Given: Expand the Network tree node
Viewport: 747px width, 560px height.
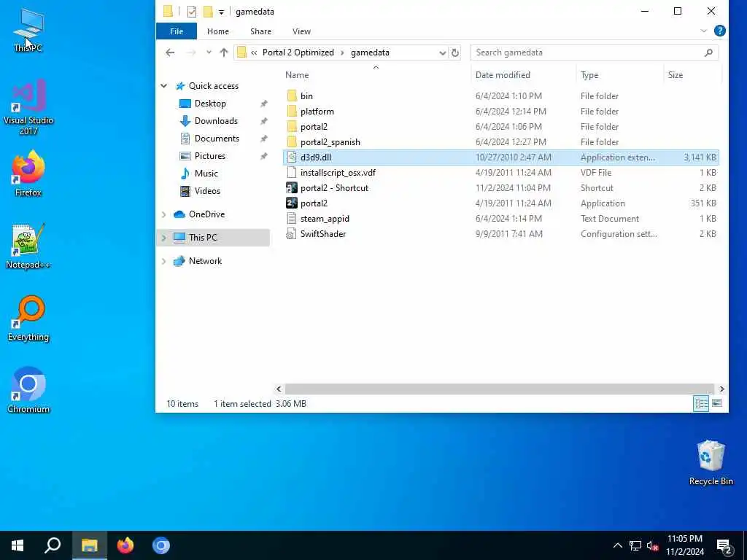Looking at the screenshot, I should [164, 261].
